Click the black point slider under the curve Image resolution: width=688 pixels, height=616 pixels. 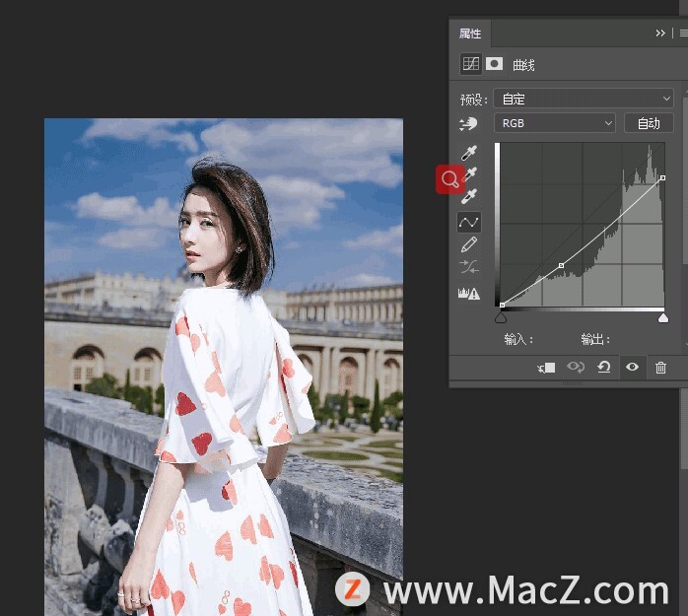coord(500,317)
